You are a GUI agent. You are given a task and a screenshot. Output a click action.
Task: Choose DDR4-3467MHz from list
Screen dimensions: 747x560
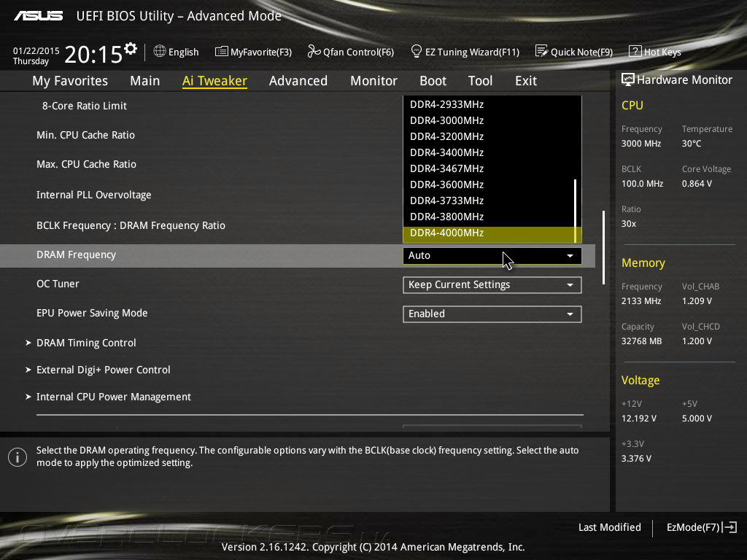[489, 168]
